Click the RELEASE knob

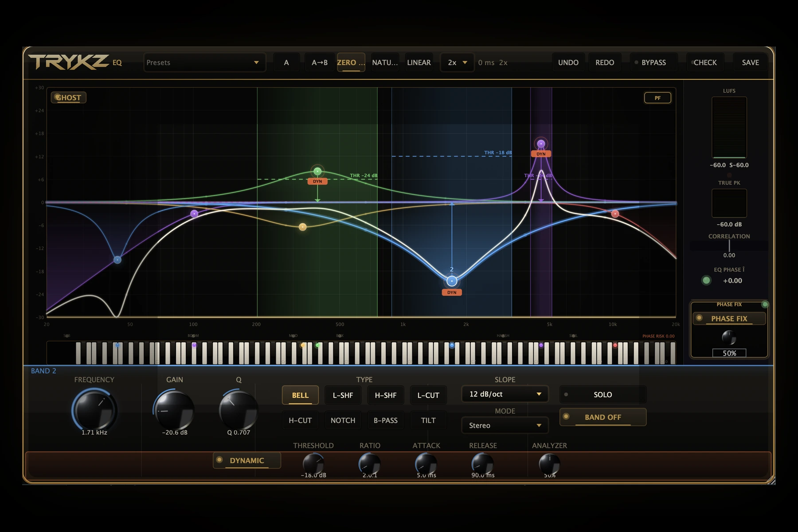(x=482, y=464)
